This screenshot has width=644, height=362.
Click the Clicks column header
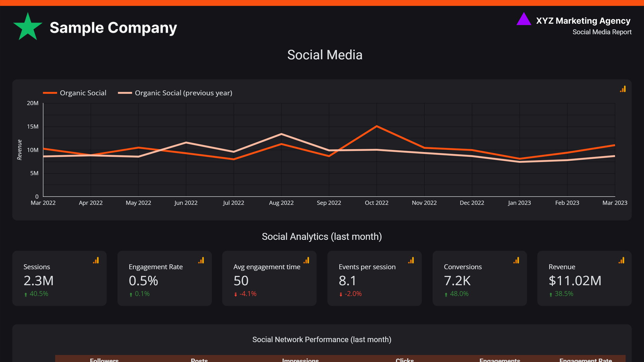point(405,360)
